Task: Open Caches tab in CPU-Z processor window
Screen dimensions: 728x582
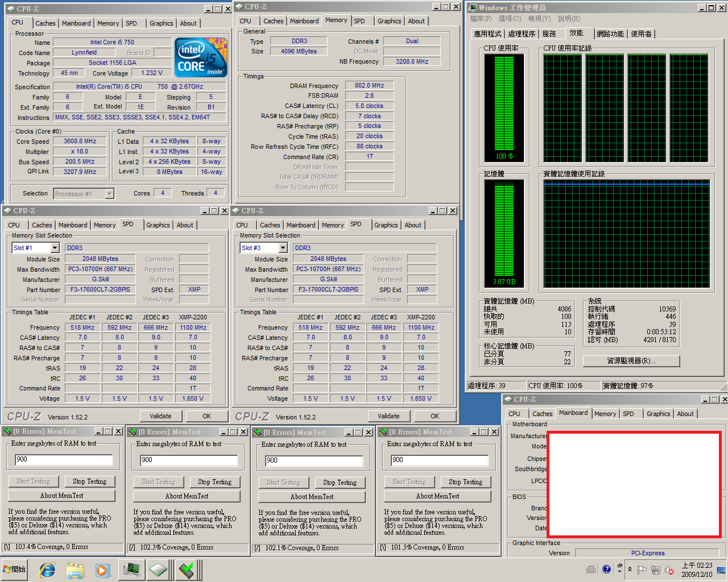Action: coord(45,23)
